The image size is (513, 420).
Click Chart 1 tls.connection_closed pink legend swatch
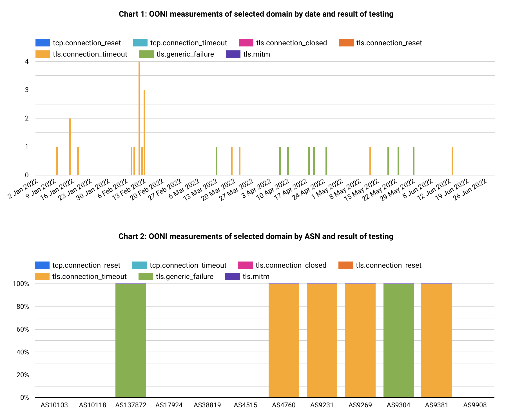click(x=246, y=43)
